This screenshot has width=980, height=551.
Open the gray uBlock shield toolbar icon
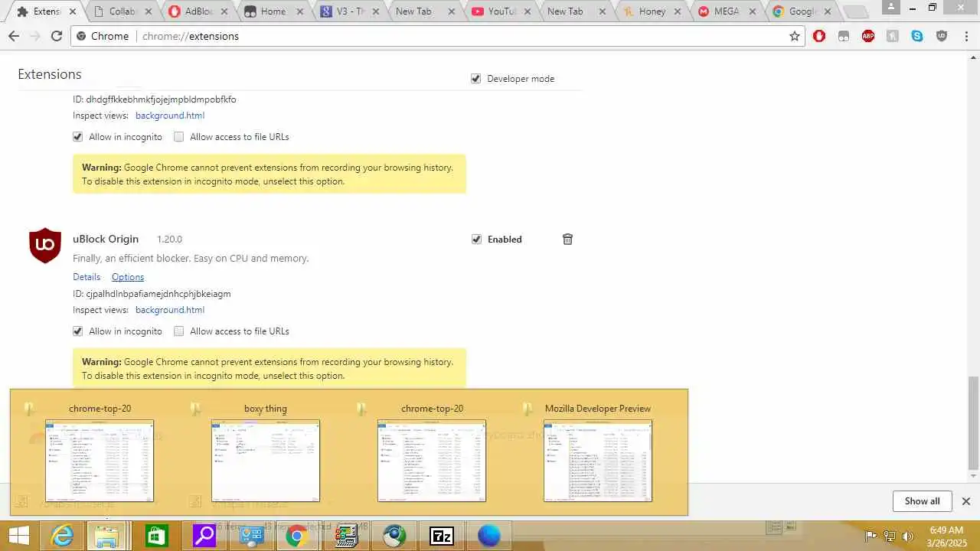point(942,36)
